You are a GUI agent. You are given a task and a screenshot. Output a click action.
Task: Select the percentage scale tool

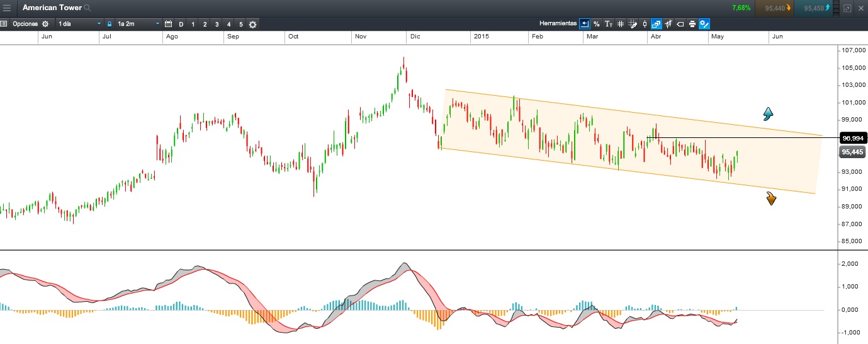596,24
